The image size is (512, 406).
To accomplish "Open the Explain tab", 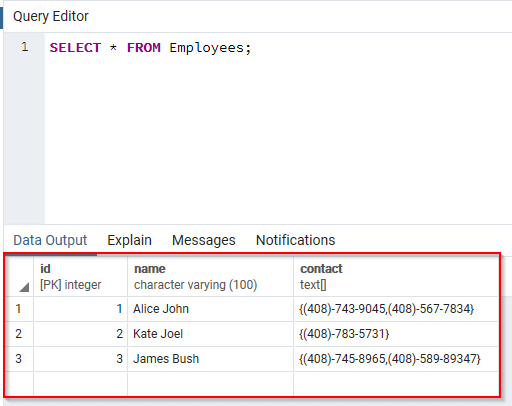I will click(x=129, y=240).
